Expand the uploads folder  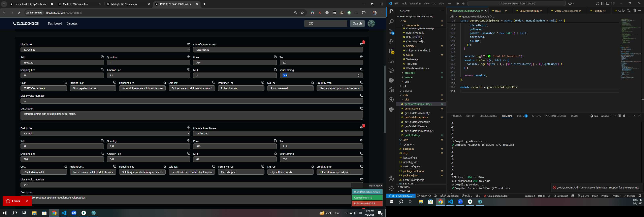click(x=407, y=91)
